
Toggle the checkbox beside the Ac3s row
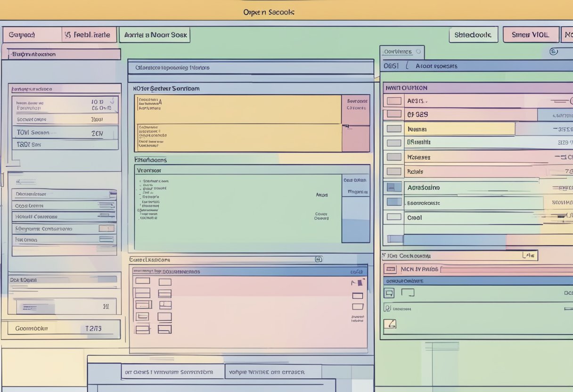coord(393,101)
